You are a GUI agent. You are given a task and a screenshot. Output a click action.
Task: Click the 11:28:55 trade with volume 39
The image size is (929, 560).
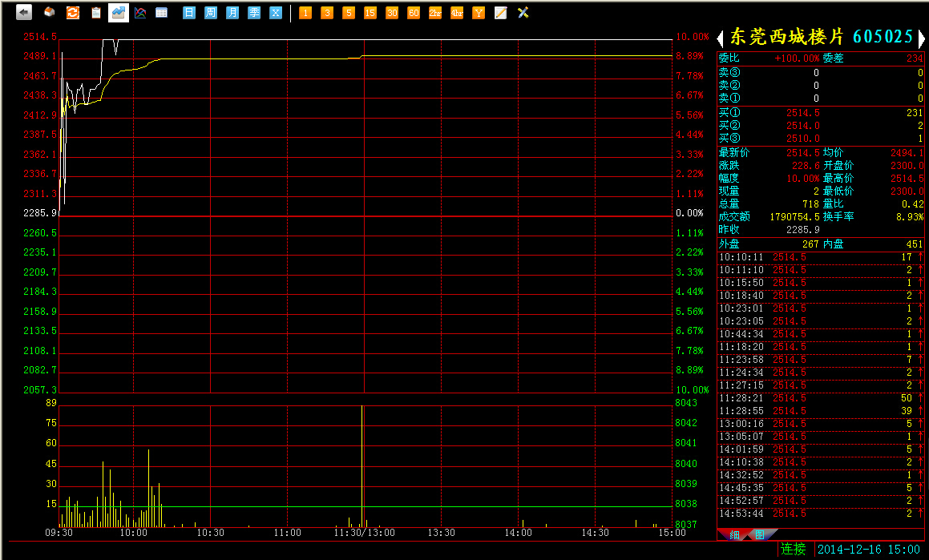tap(821, 411)
